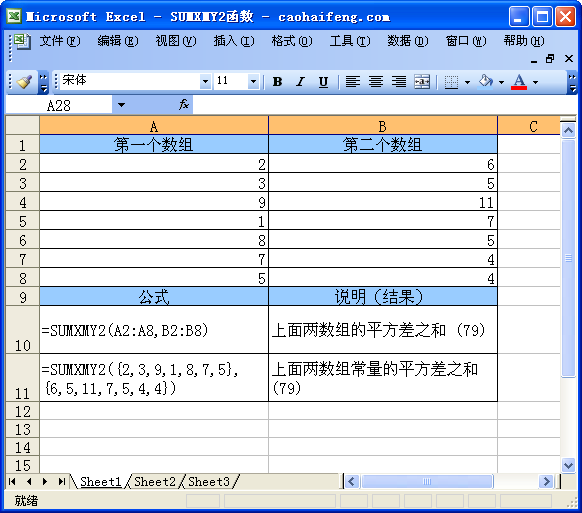This screenshot has width=582, height=513.
Task: Go to previous sheet tab arrow
Action: 29,481
